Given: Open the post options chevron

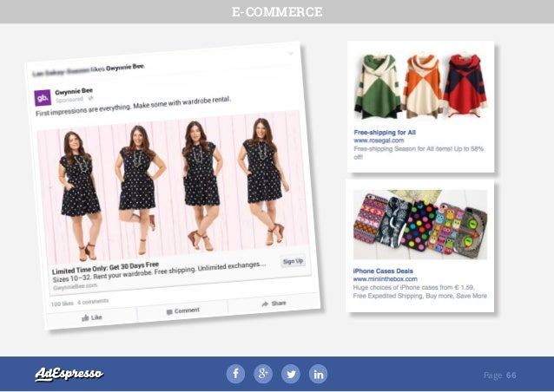Looking at the screenshot, I should 291,54.
